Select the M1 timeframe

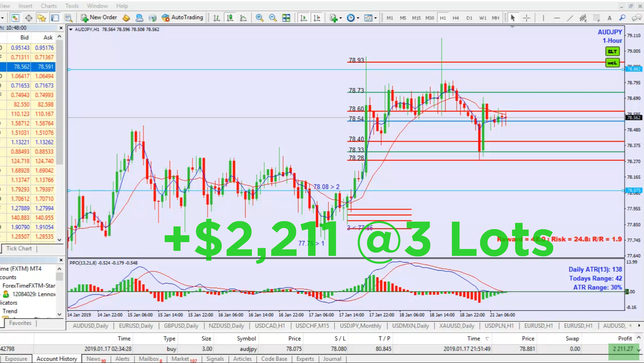click(390, 18)
